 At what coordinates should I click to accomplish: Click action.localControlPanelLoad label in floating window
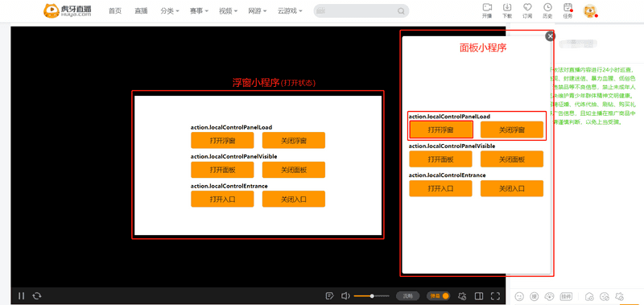(x=231, y=127)
